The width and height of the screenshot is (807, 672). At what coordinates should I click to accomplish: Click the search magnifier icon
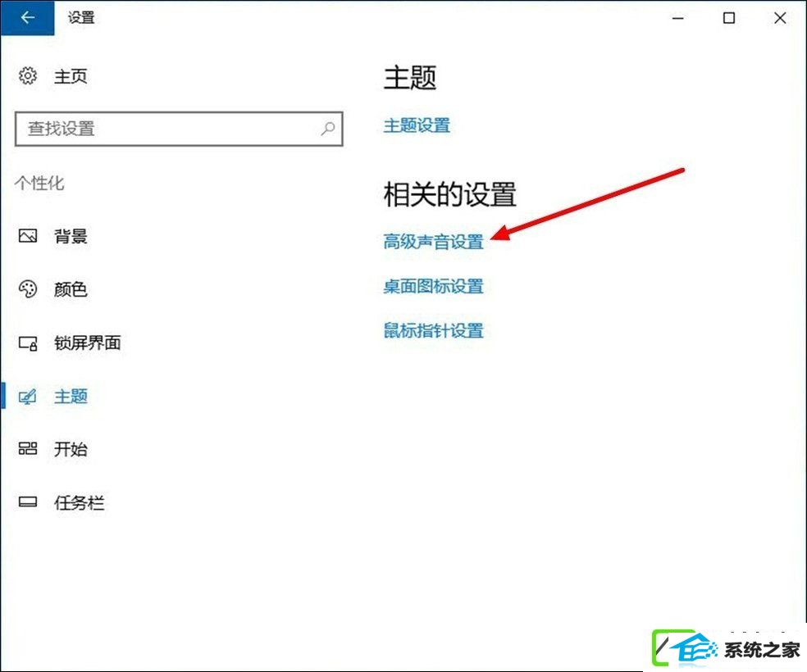pos(328,129)
